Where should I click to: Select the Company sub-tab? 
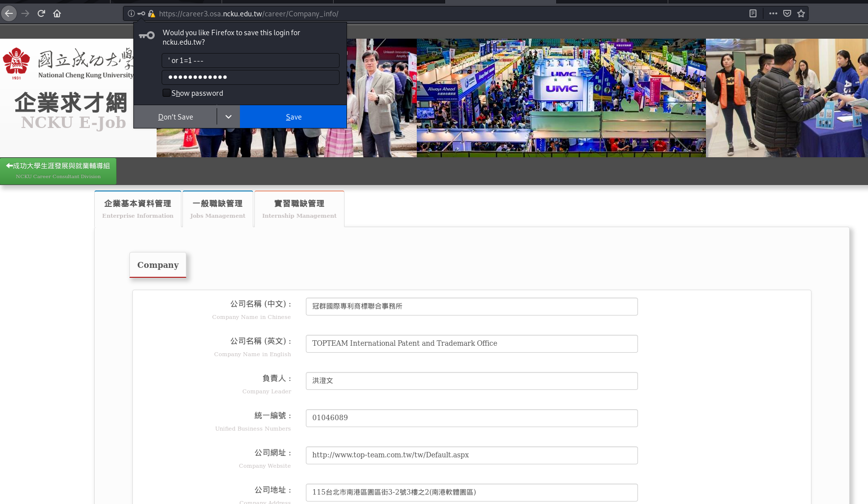(158, 265)
